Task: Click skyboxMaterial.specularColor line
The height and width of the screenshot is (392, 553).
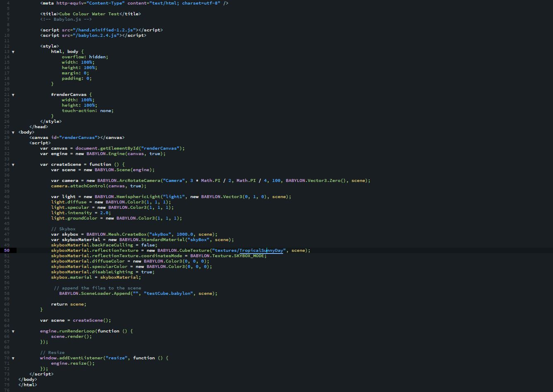Action: pos(131,266)
